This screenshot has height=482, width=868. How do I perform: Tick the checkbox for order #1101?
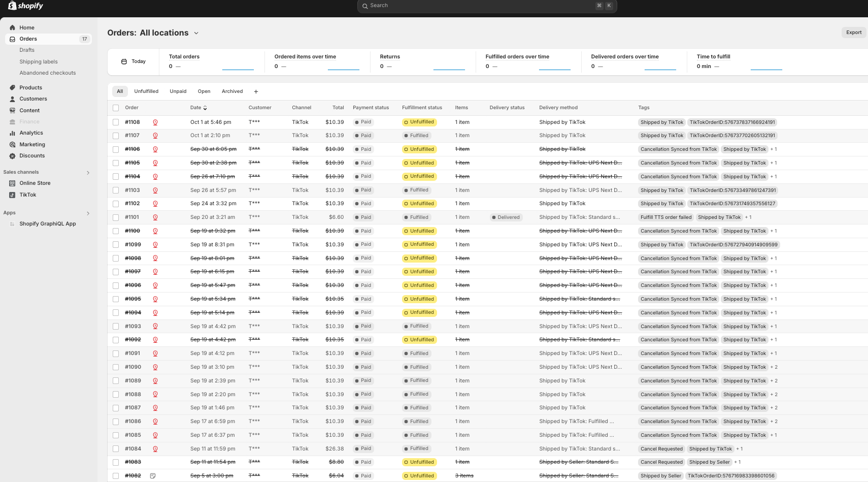[116, 217]
